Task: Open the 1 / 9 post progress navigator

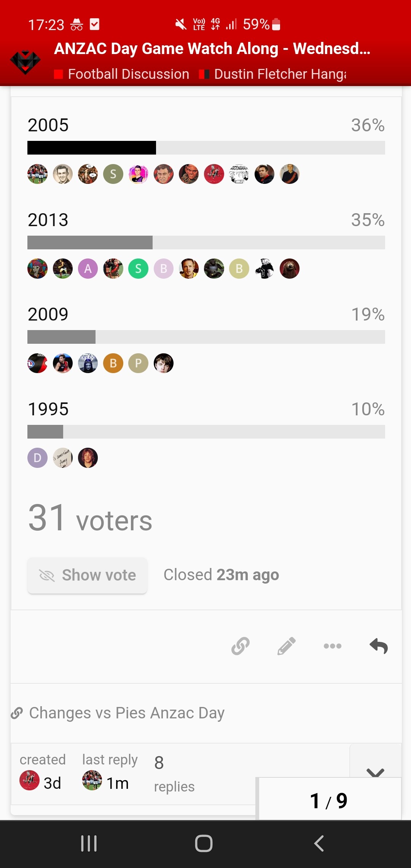Action: (x=329, y=800)
